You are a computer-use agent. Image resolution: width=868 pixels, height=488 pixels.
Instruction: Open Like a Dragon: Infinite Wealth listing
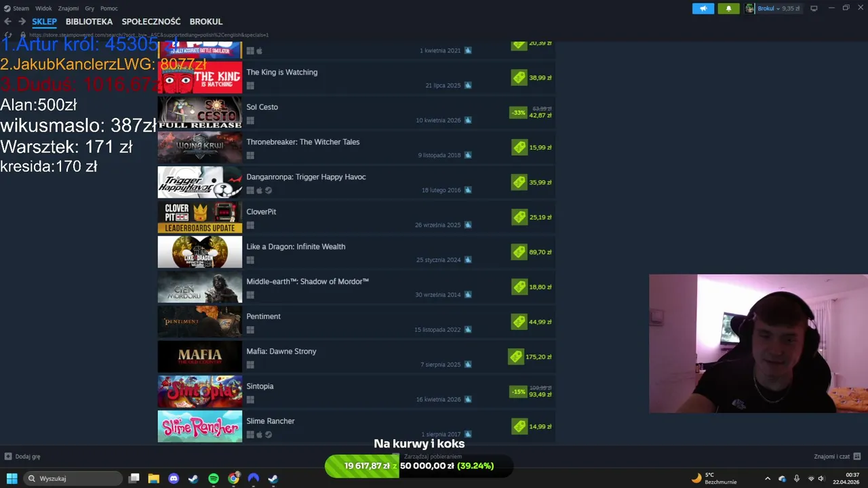tap(357, 252)
